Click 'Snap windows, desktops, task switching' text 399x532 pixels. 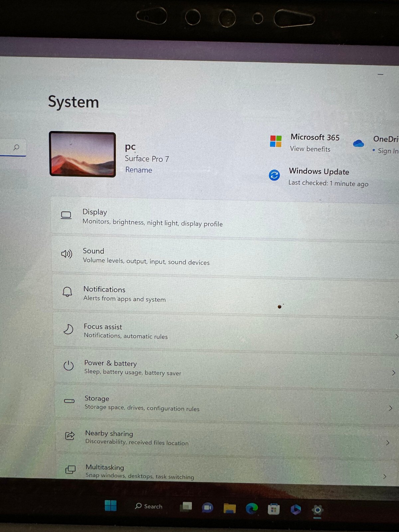tap(140, 476)
